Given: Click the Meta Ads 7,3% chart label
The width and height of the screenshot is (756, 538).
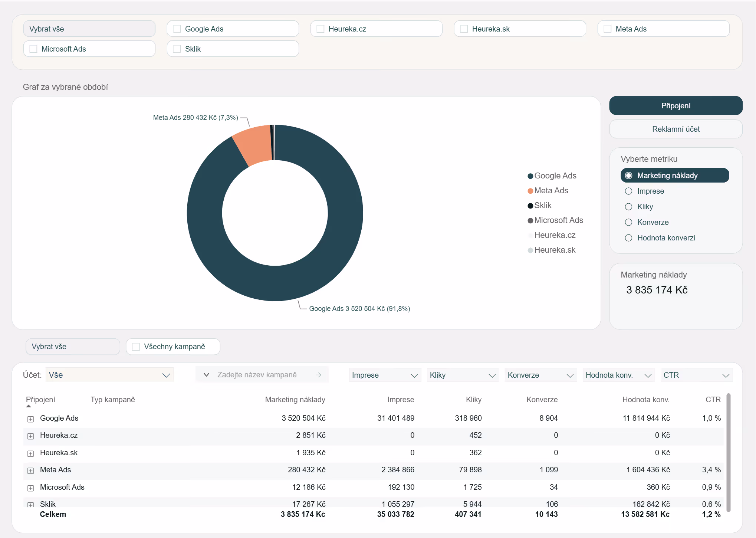Looking at the screenshot, I should [195, 118].
